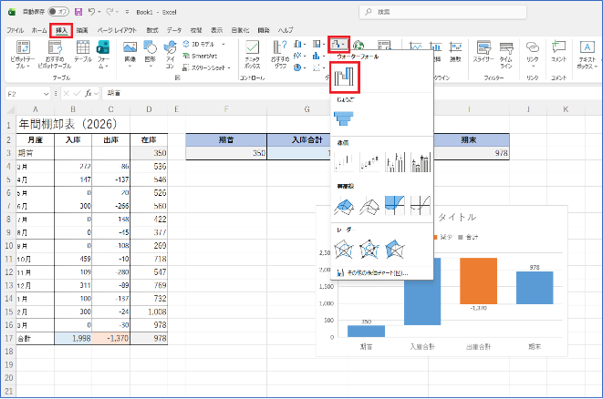The height and width of the screenshot is (399, 603).
Task: Click the Checkbox control in ribbon
Action: pyautogui.click(x=252, y=55)
